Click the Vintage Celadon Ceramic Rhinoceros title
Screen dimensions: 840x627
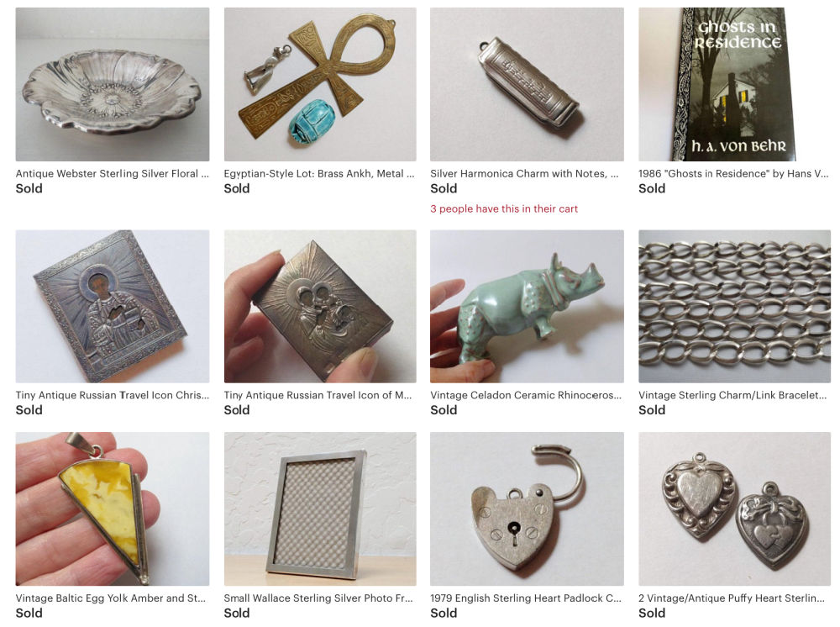click(526, 395)
